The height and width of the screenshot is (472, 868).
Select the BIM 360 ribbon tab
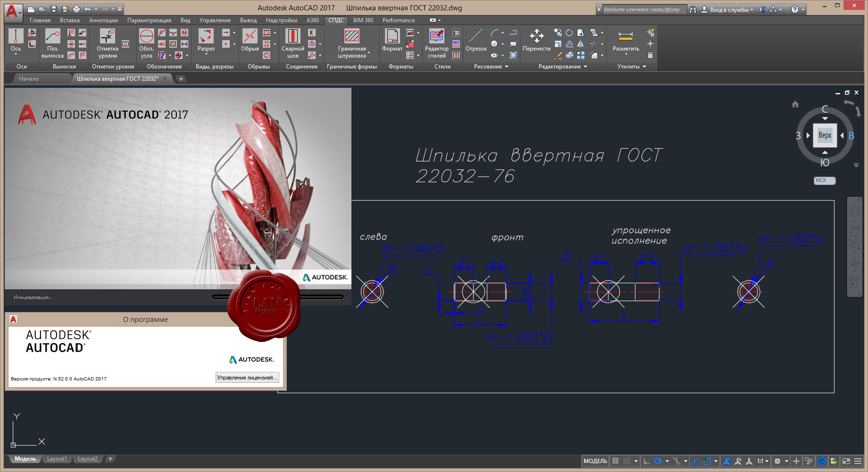363,20
